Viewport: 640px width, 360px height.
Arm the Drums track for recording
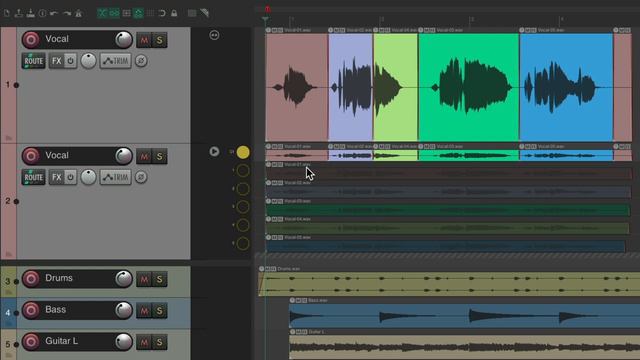point(31,279)
